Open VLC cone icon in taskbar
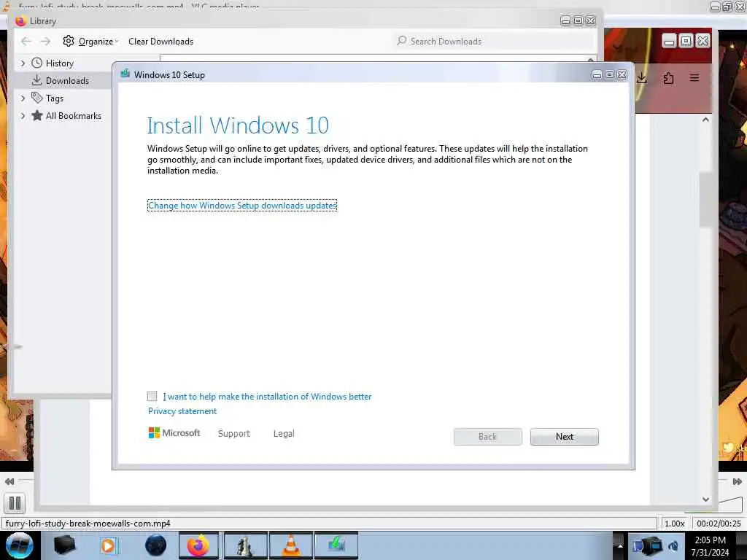747x560 pixels. pos(291,545)
